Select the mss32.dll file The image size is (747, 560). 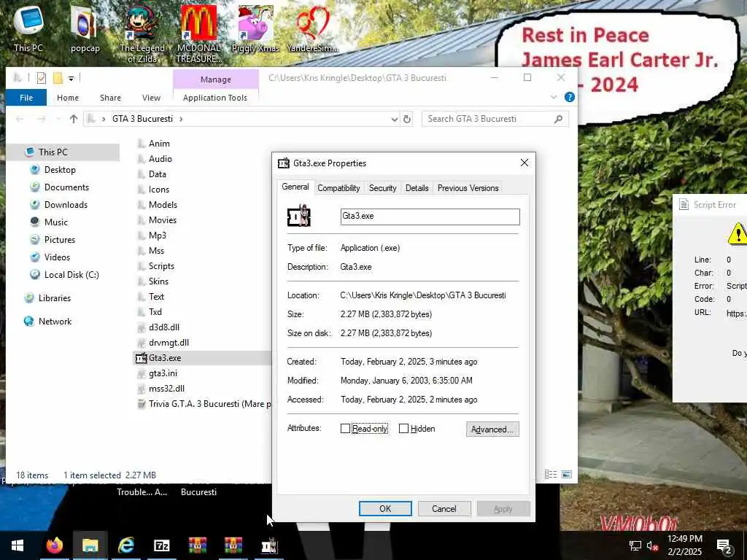pos(166,389)
